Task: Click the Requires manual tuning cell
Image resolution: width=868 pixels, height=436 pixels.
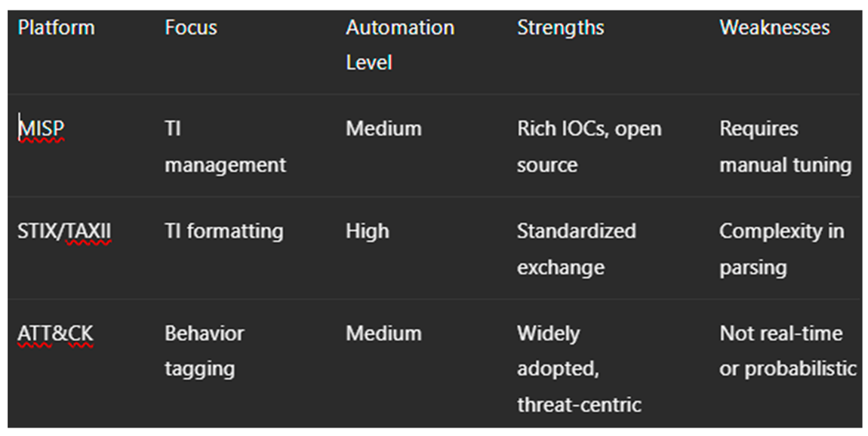Action: [x=785, y=146]
